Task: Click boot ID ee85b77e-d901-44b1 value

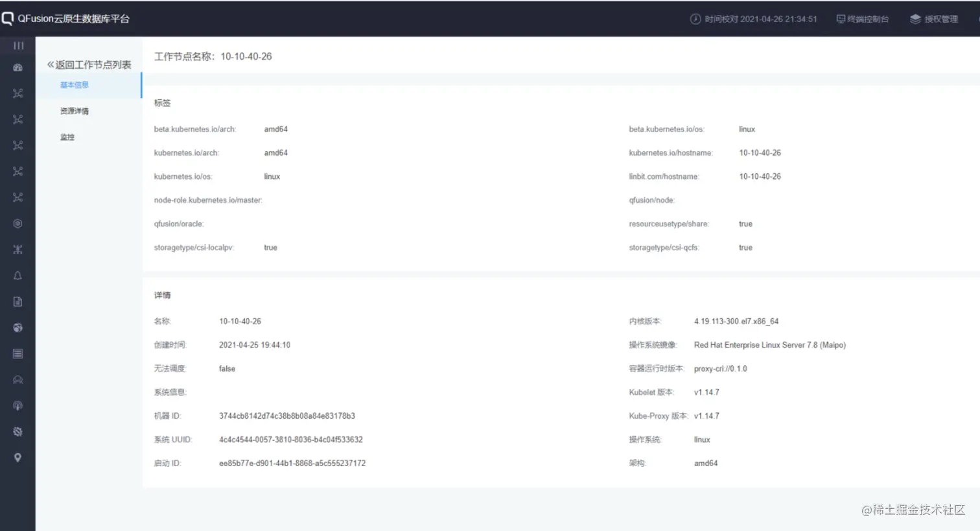Action: coord(292,463)
